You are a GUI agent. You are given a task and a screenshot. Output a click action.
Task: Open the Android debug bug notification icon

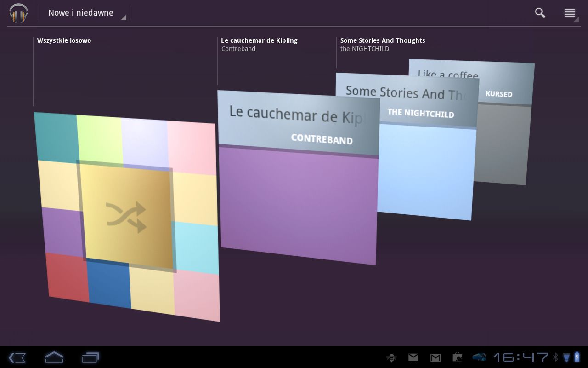point(391,357)
